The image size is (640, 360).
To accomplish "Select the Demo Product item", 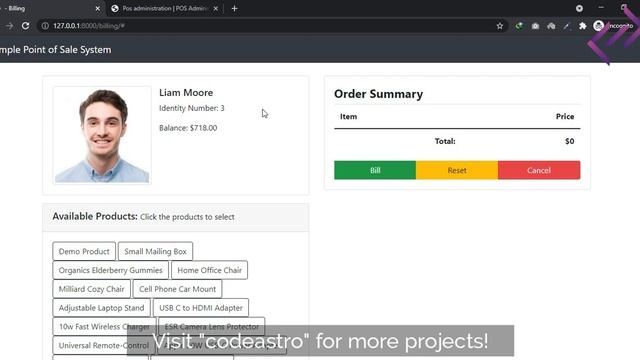I will coord(84,251).
